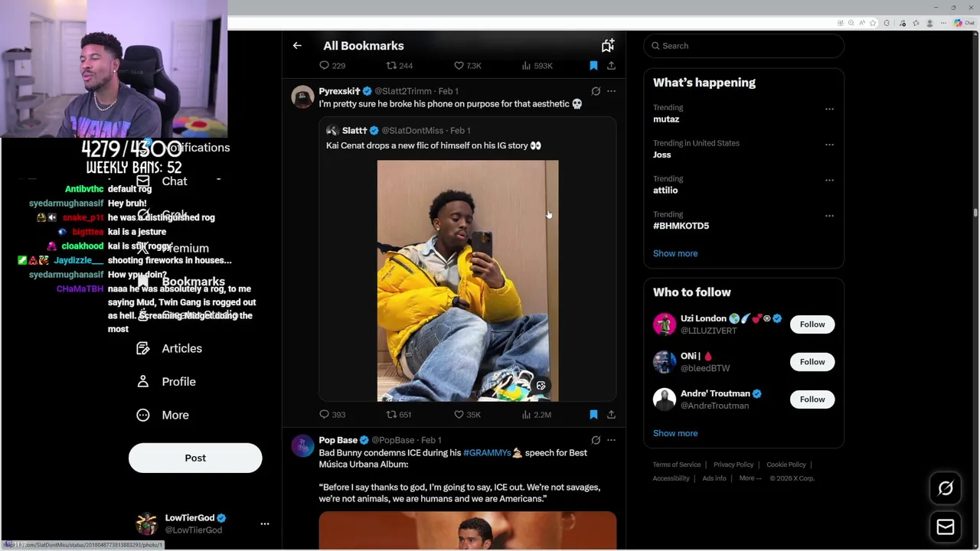Open the LowTierGod account switcher menu
980x551 pixels.
pyautogui.click(x=265, y=523)
